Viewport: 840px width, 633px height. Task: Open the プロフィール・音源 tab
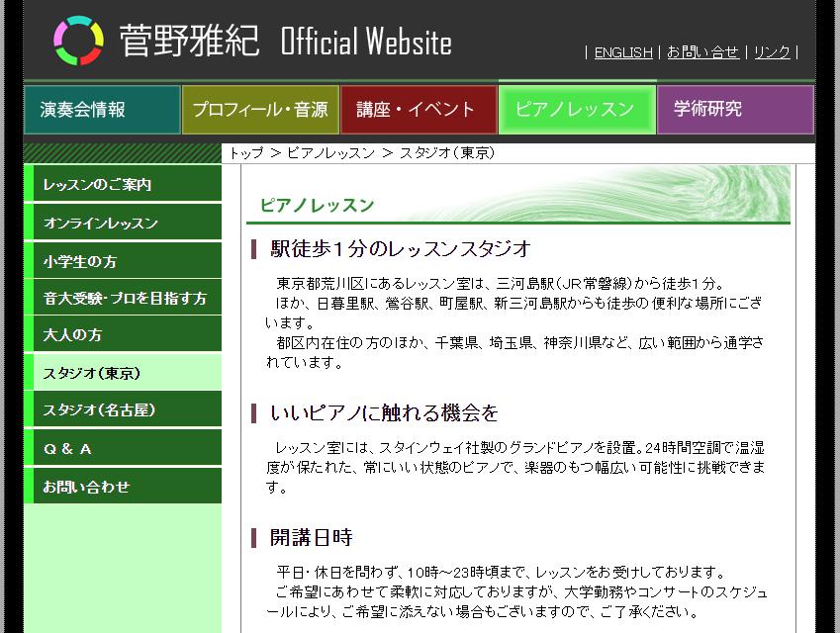260,110
